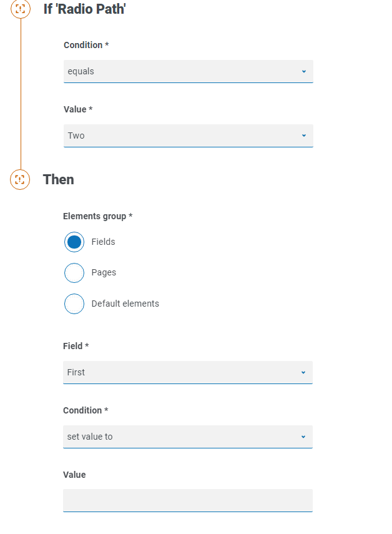The height and width of the screenshot is (534, 392).
Task: Select the Pages radio button
Action: click(74, 273)
